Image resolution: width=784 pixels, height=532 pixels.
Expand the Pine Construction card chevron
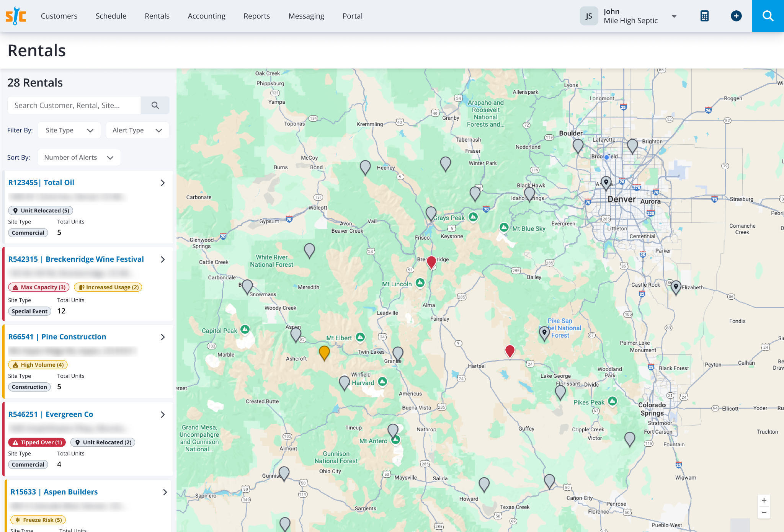(x=163, y=337)
